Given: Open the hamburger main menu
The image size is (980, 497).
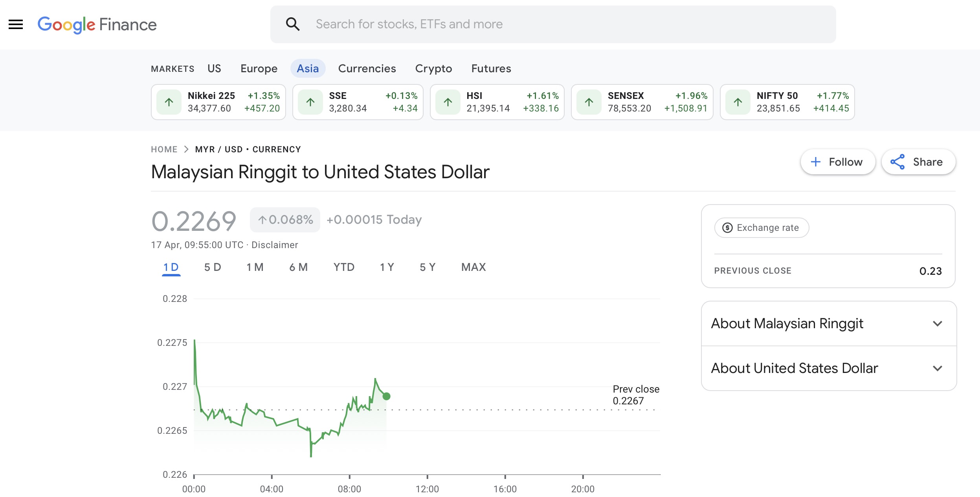Looking at the screenshot, I should 16,24.
